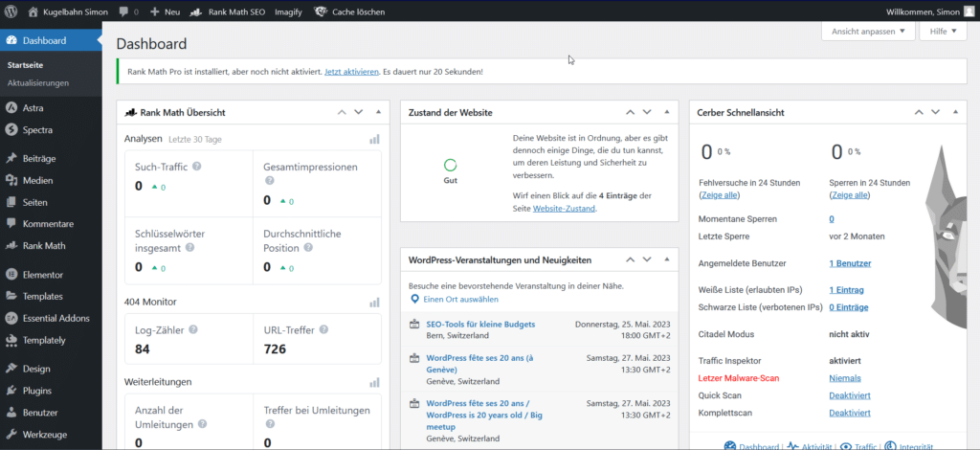Open 1 Eintrag for Weiße Liste
The width and height of the screenshot is (980, 450).
coord(846,290)
